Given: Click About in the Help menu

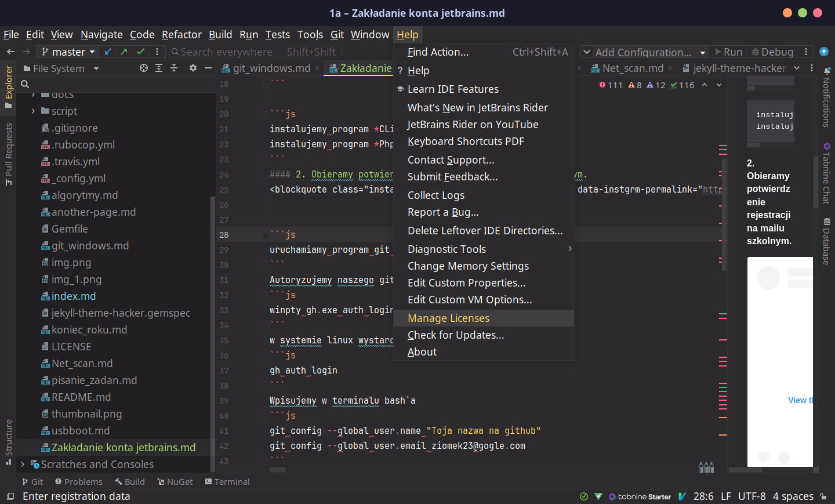Looking at the screenshot, I should 484,351.
